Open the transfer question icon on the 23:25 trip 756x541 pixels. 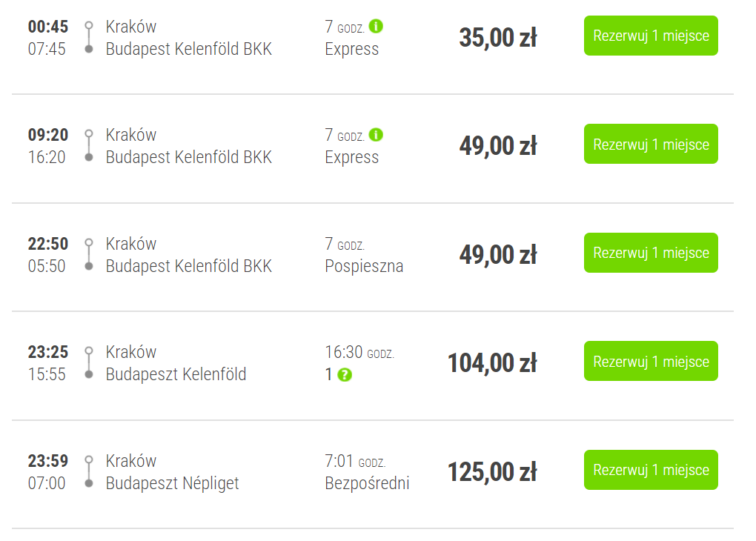344,375
